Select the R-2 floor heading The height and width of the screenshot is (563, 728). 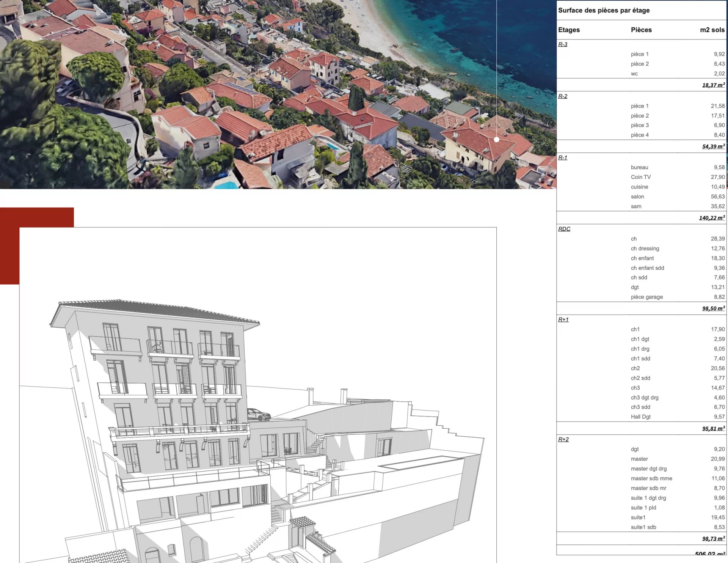click(x=563, y=96)
